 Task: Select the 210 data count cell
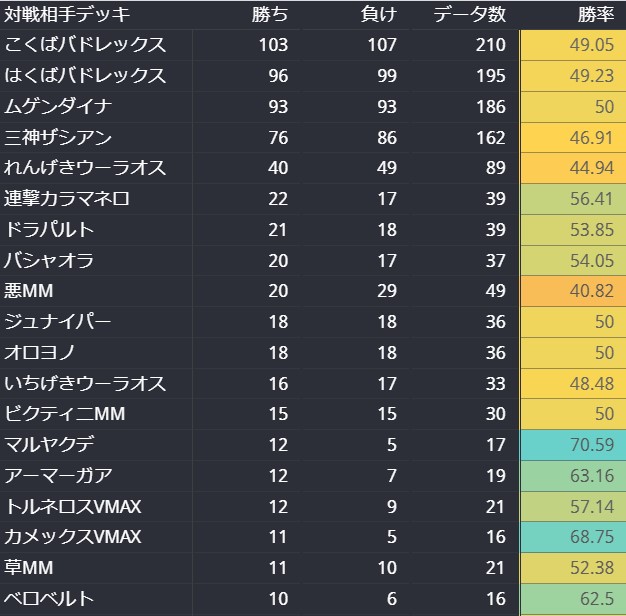[x=490, y=45]
